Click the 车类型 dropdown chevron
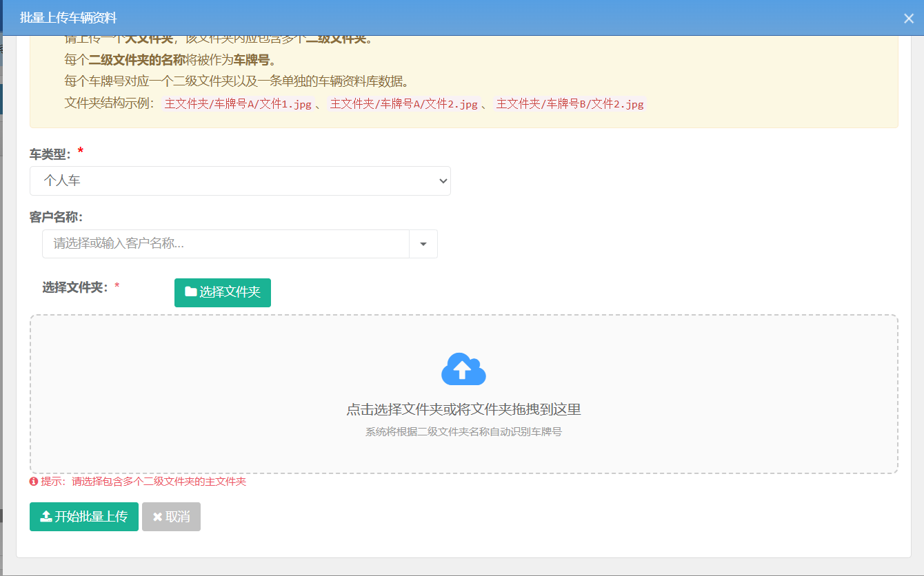 tap(442, 181)
